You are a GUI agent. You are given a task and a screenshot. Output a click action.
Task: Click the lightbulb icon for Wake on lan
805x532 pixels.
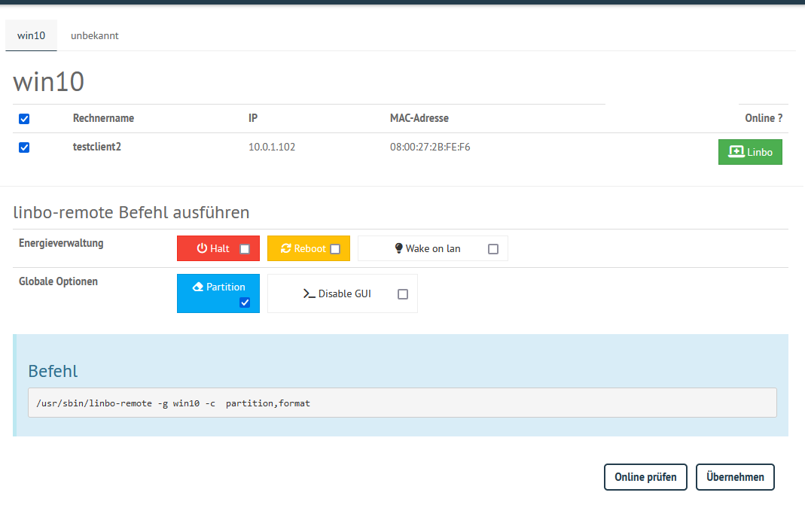coord(398,248)
